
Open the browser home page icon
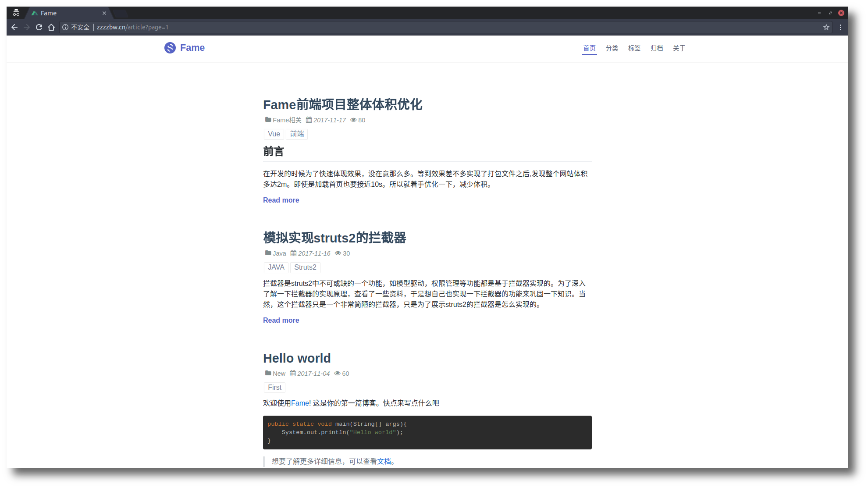pyautogui.click(x=51, y=27)
